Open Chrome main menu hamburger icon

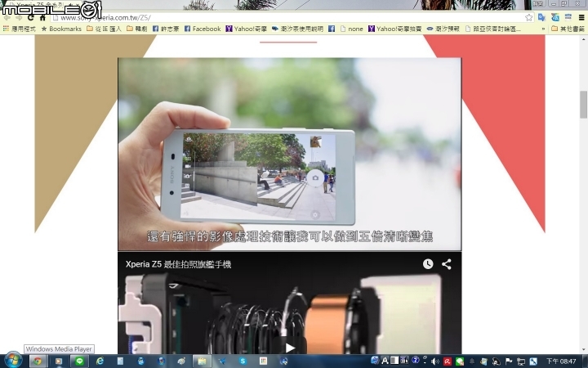pos(581,17)
